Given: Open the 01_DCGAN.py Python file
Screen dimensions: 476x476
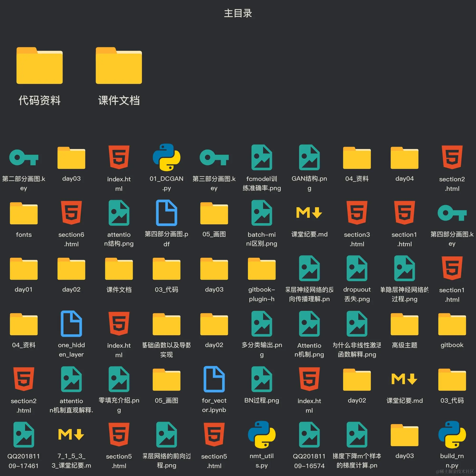Looking at the screenshot, I should pyautogui.click(x=166, y=158).
